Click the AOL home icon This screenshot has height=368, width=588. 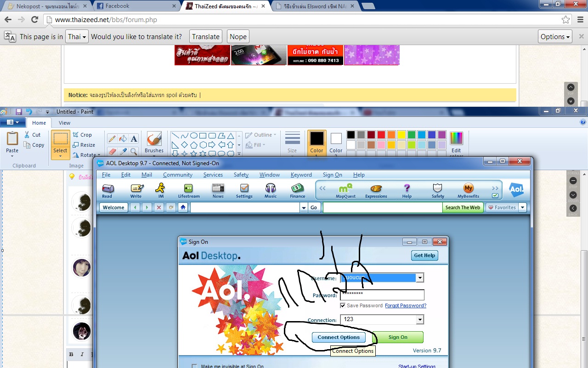point(183,207)
